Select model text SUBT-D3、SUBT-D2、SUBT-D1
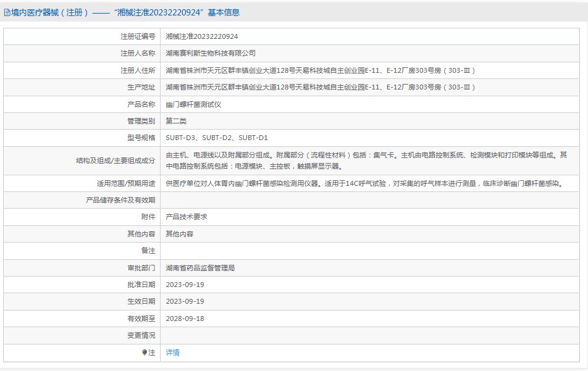The image size is (588, 371). pyautogui.click(x=217, y=138)
